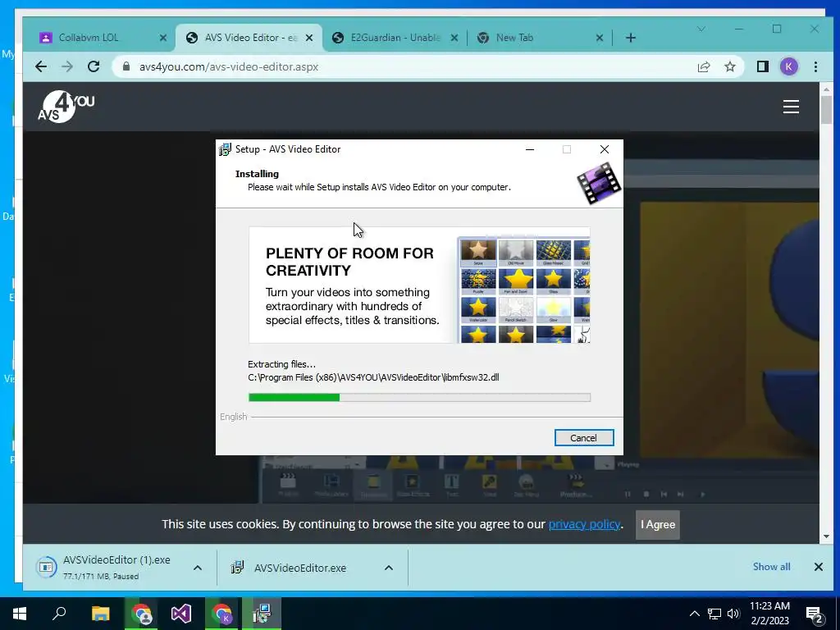Open the second Chrome taskbar icon
Image resolution: width=840 pixels, height=630 pixels.
(221, 614)
